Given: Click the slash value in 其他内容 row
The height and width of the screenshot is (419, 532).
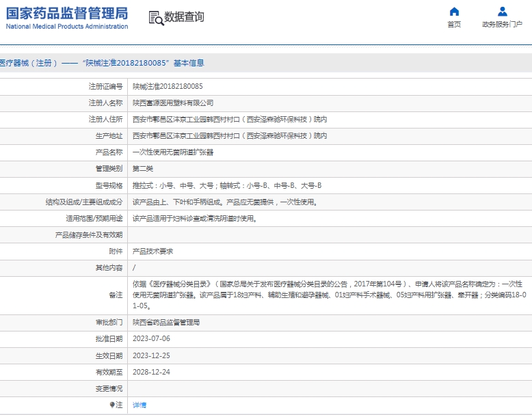Looking at the screenshot, I should coord(134,268).
